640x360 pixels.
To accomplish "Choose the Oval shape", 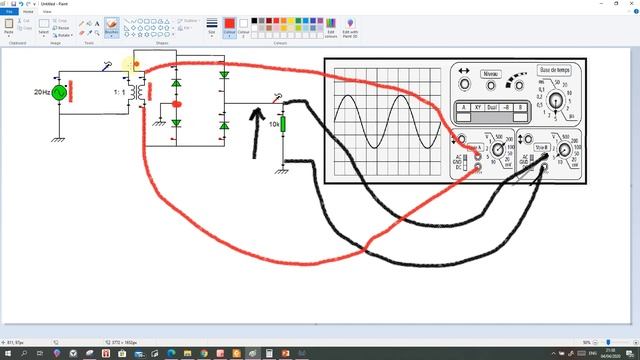I will point(140,21).
